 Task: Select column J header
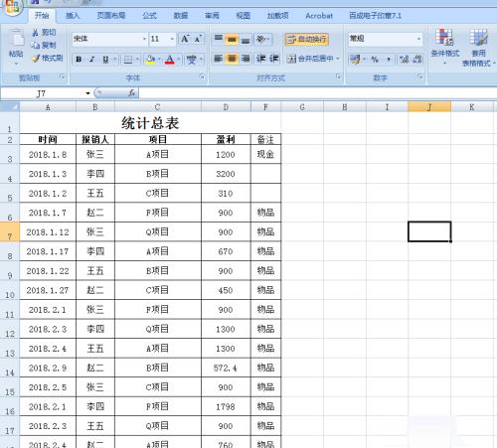[x=429, y=107]
